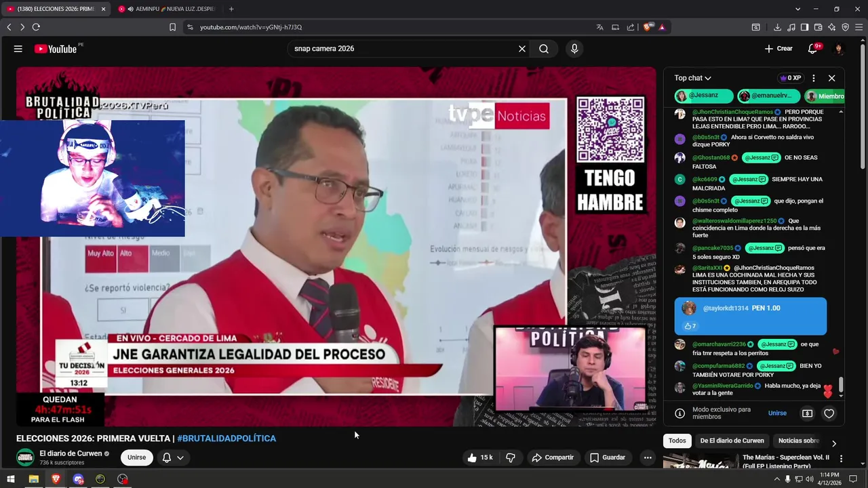The width and height of the screenshot is (868, 488).
Task: Create content with the Crear button
Action: pos(778,49)
